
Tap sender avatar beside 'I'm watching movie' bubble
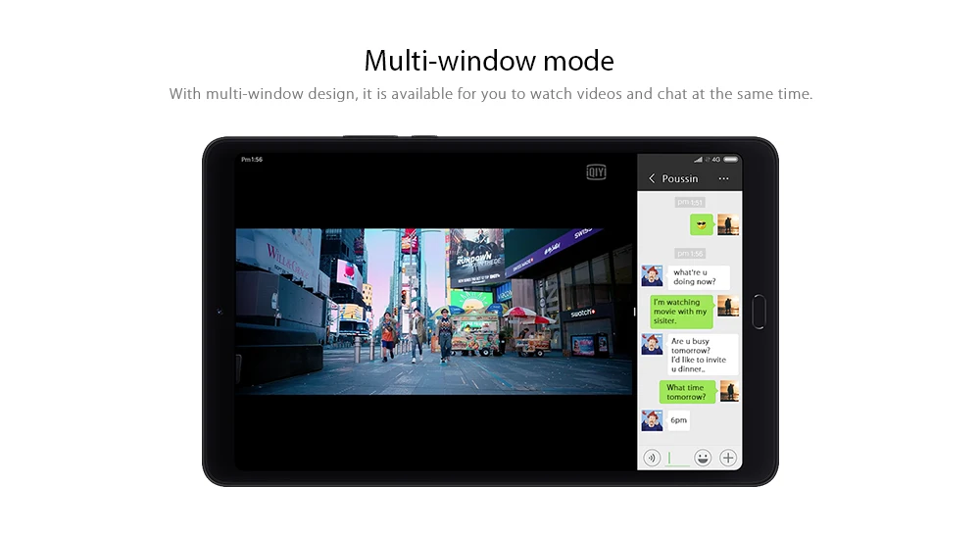point(728,306)
